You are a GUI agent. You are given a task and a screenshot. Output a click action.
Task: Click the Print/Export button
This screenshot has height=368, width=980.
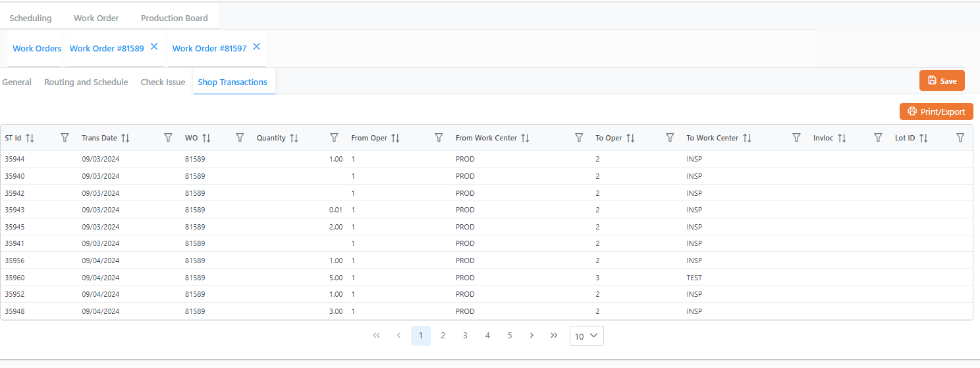(x=937, y=111)
